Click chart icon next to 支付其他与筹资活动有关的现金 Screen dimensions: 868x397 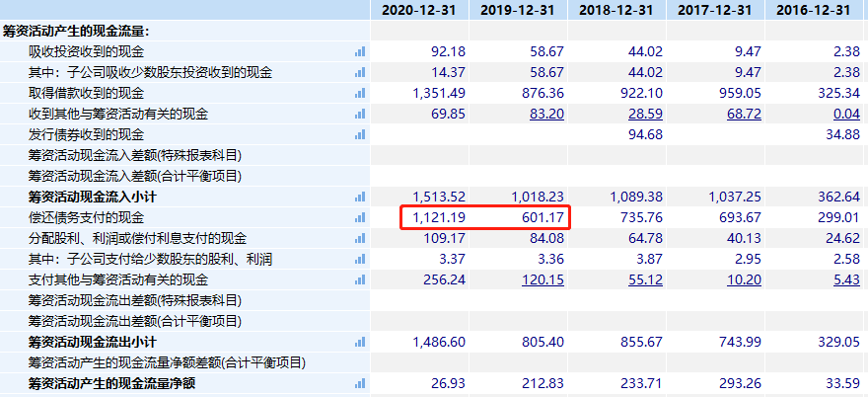359,279
